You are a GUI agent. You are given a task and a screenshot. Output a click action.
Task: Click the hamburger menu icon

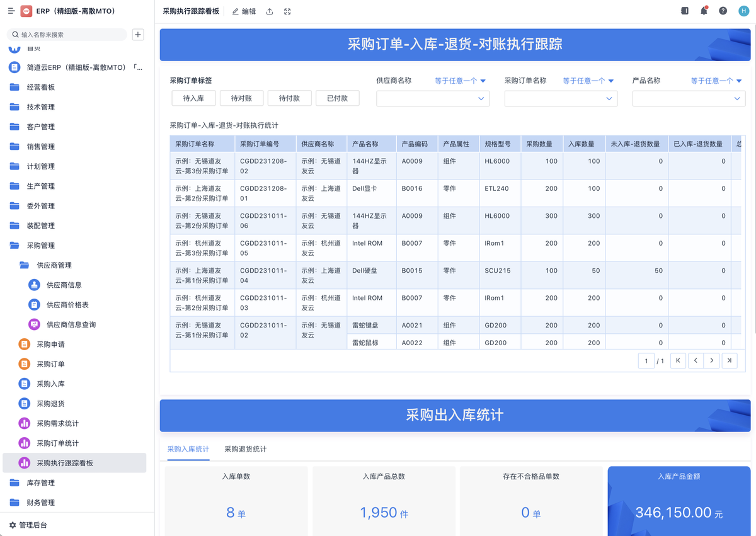11,11
